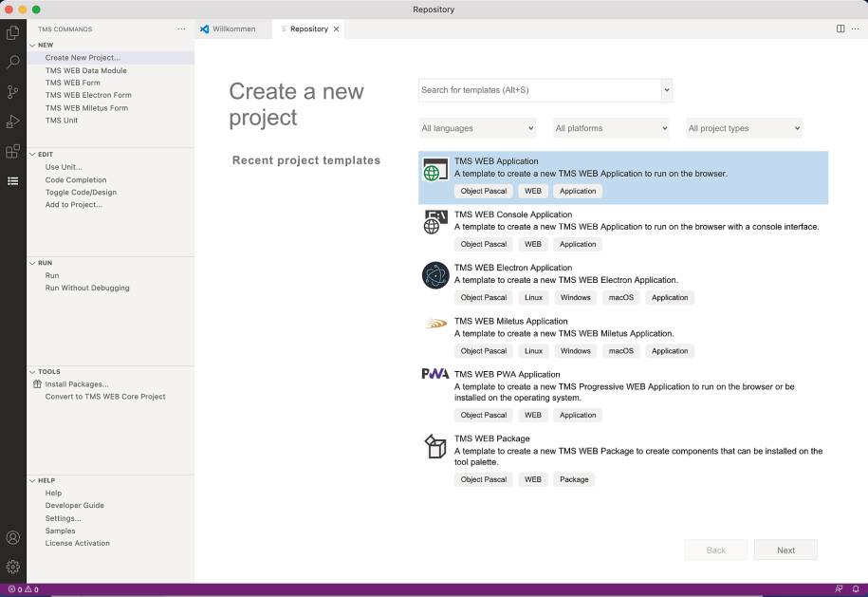Click the Electron atom icon
868x597 pixels.
coord(435,275)
